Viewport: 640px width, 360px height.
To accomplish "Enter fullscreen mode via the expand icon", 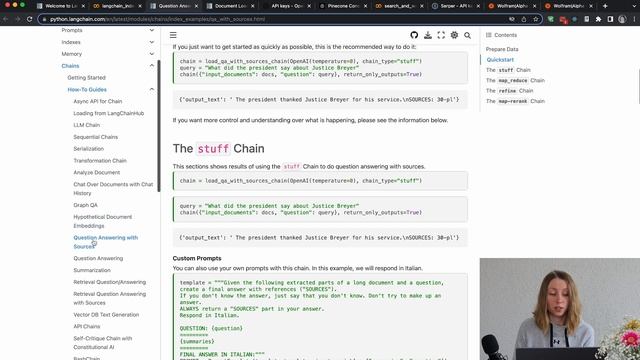I will (441, 35).
